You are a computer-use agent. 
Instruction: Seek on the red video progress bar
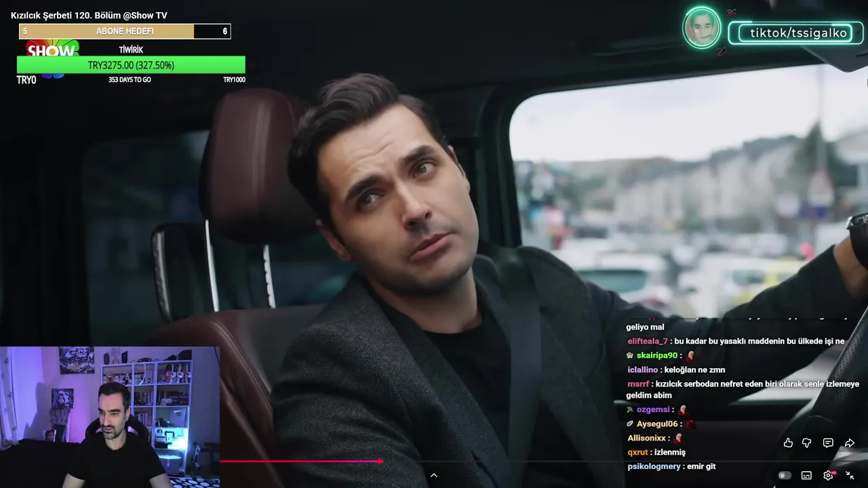(x=299, y=461)
